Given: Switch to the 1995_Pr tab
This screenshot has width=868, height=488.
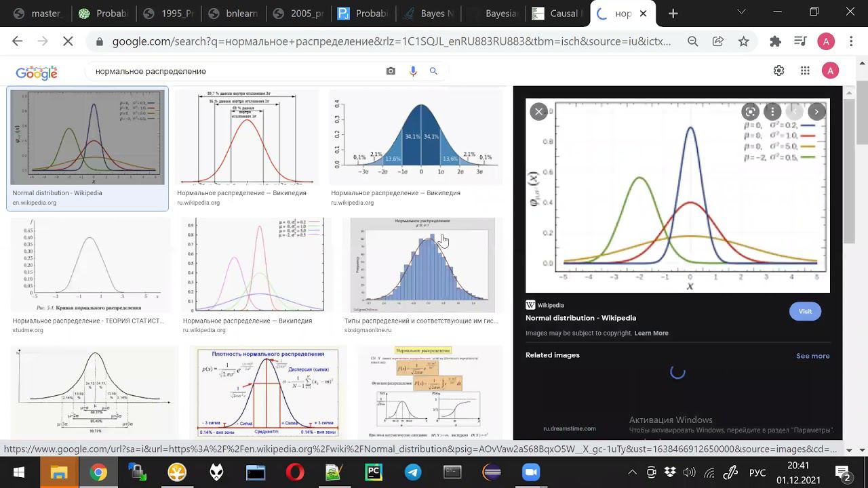Looking at the screenshot, I should [x=168, y=14].
